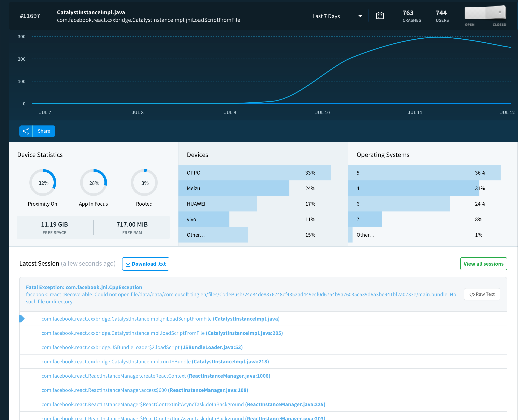The width and height of the screenshot is (518, 420).
Task: Select the OS version 5 bar
Action: (x=424, y=173)
